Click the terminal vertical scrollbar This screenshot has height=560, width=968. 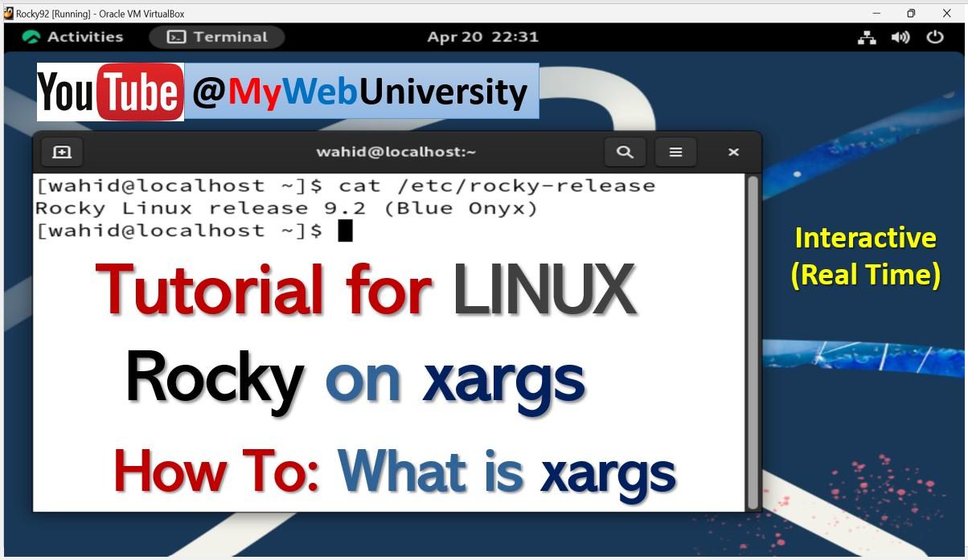point(753,342)
